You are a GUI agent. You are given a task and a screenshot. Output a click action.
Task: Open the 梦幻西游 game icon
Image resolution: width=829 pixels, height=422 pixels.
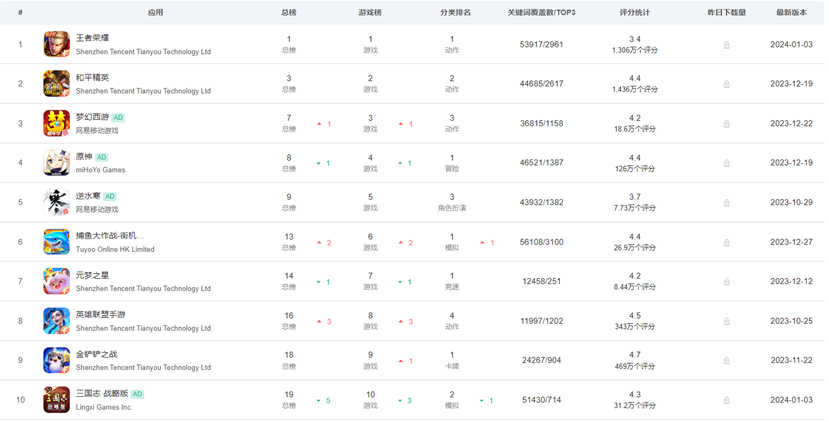[x=56, y=123]
